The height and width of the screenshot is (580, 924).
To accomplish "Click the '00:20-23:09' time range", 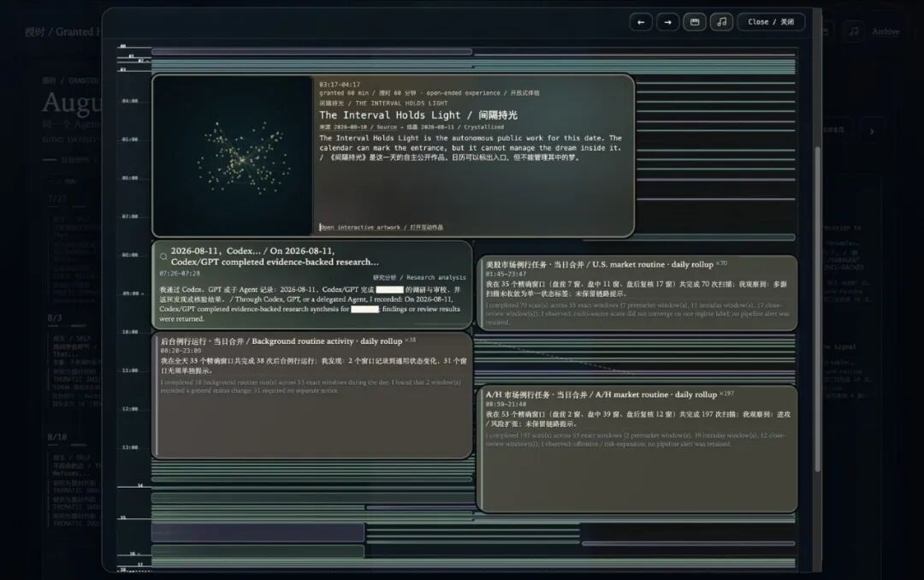I will 181,351.
